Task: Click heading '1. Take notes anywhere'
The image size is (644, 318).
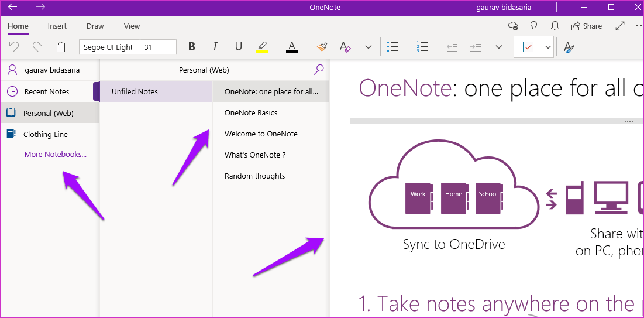Action: 501,303
